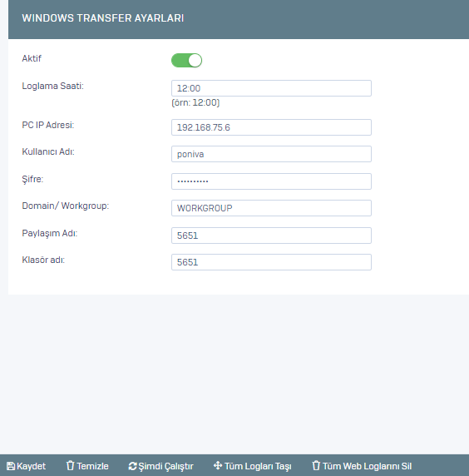Click into the PC IP Adresi field
The width and height of the screenshot is (469, 476).
(271, 127)
